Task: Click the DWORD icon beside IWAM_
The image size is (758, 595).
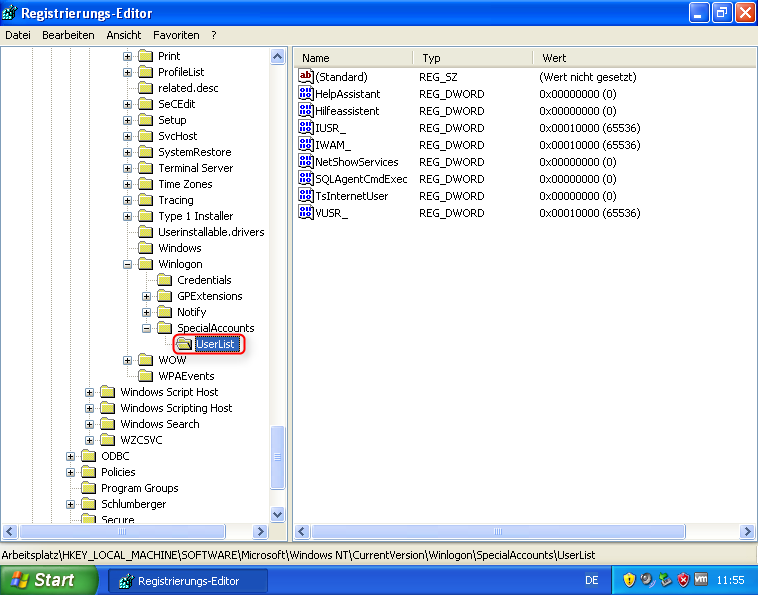Action: coord(306,145)
